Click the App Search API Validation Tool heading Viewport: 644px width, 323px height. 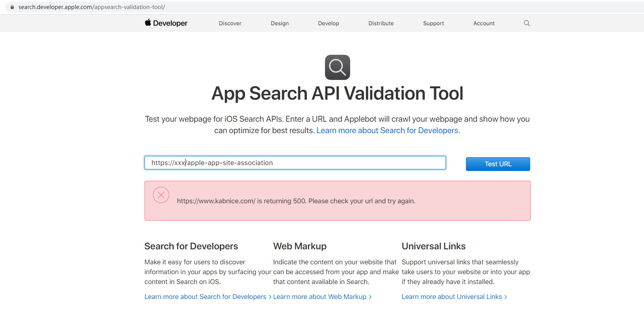coord(337,93)
